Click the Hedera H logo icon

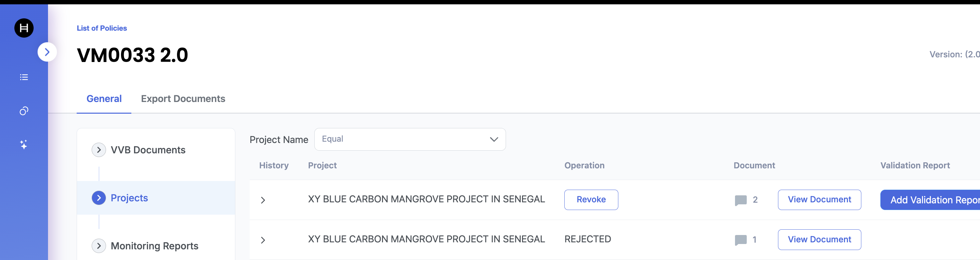click(x=24, y=28)
